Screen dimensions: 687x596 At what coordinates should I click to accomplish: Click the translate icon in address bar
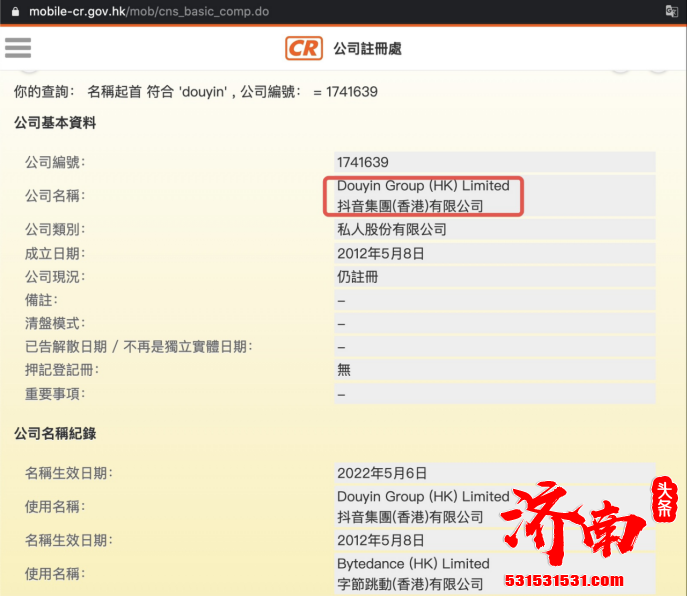click(x=672, y=11)
